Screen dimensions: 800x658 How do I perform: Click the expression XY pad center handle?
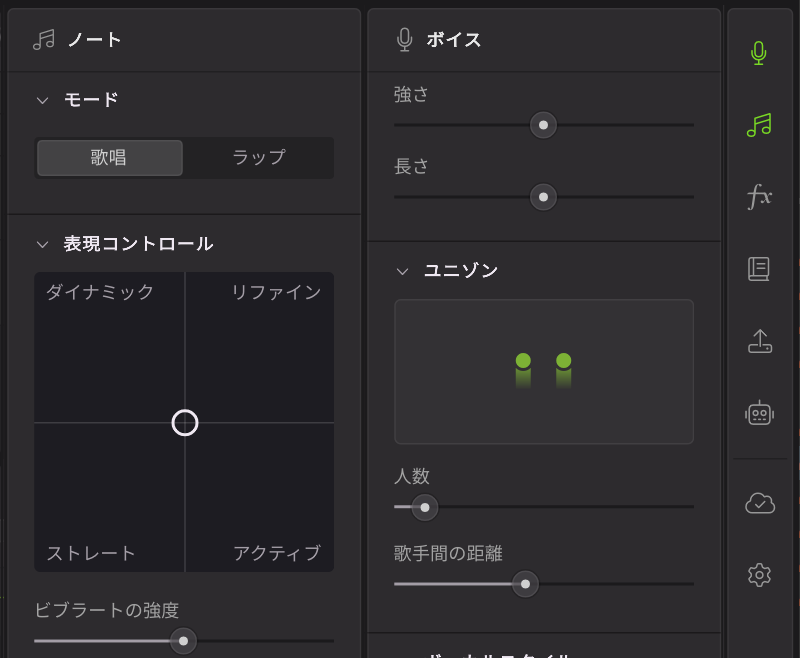(x=185, y=423)
